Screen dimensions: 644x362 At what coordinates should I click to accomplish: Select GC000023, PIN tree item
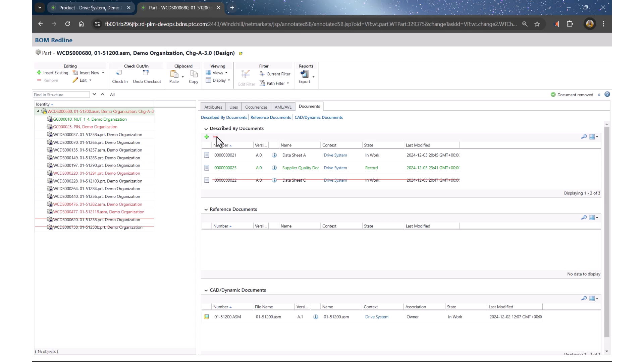click(85, 127)
